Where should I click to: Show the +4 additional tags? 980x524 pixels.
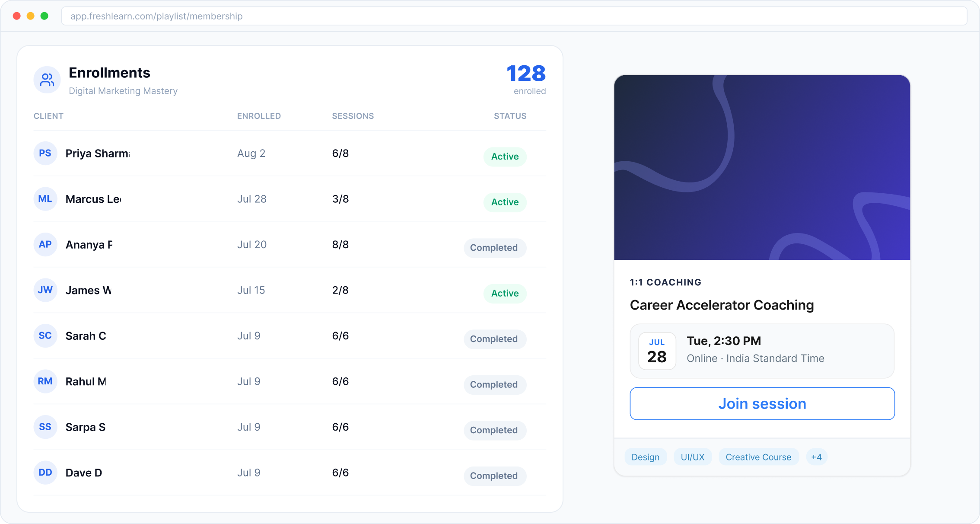coord(817,457)
